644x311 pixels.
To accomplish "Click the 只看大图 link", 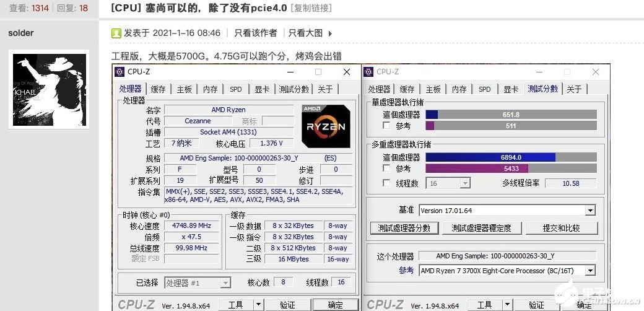I will click(305, 33).
